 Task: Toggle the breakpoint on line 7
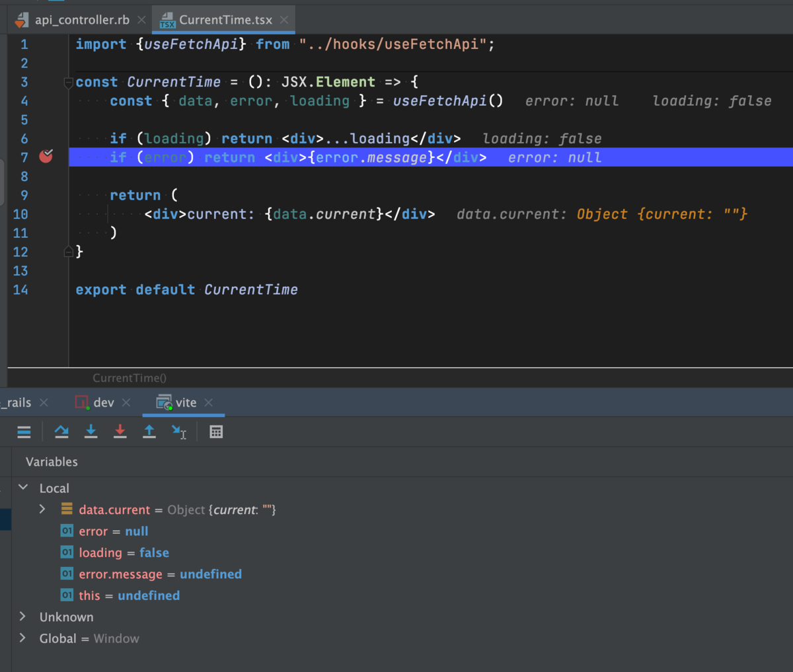(x=46, y=157)
